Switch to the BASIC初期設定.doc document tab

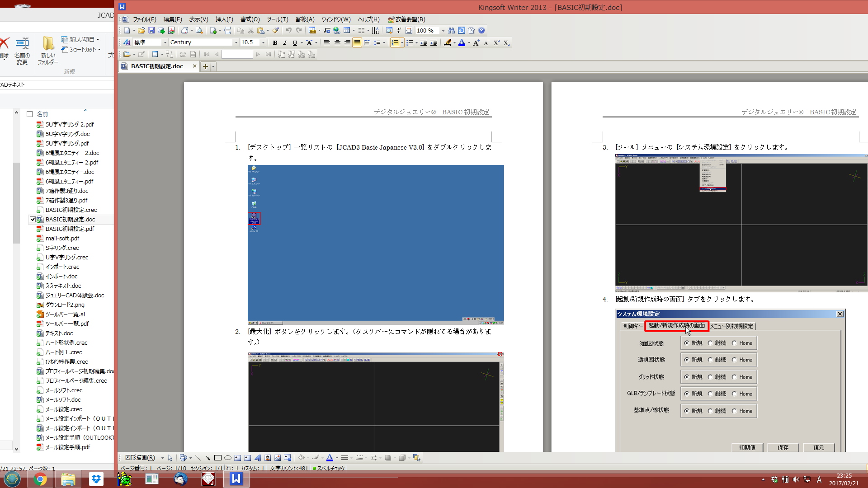[x=157, y=66]
